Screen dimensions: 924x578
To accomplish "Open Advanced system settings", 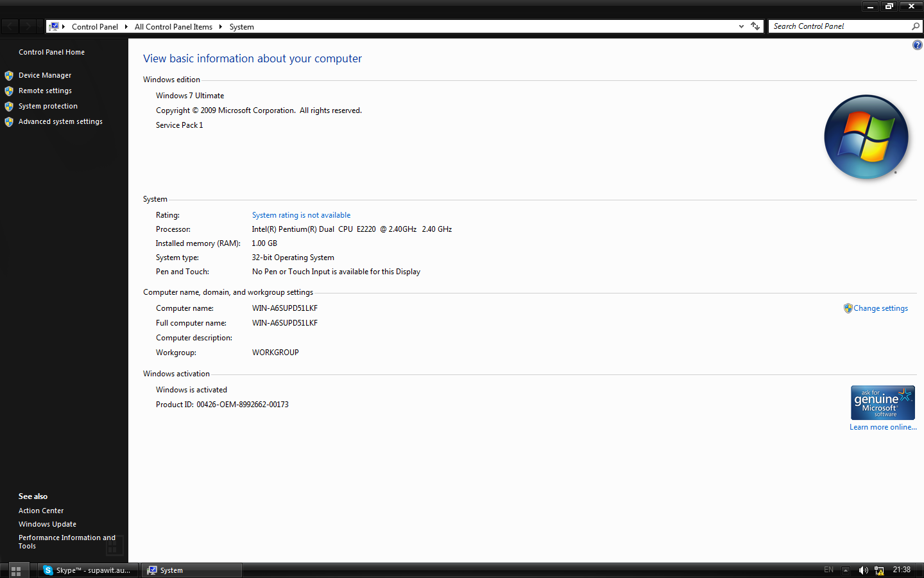I will pyautogui.click(x=60, y=121).
